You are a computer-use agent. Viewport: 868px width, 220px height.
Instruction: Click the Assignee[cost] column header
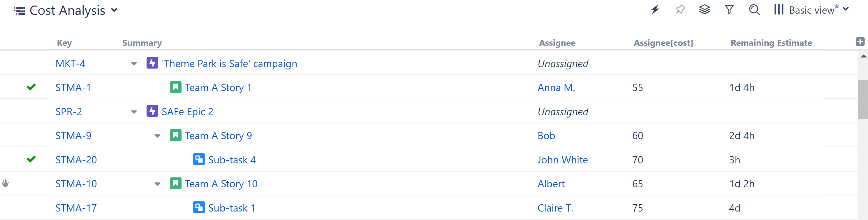[663, 43]
